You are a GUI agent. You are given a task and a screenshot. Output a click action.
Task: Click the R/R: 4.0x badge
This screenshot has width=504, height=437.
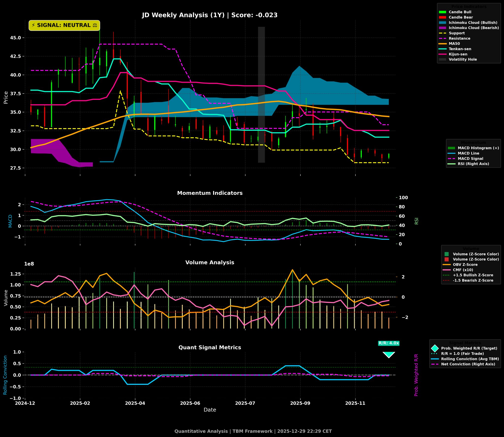[389, 343]
